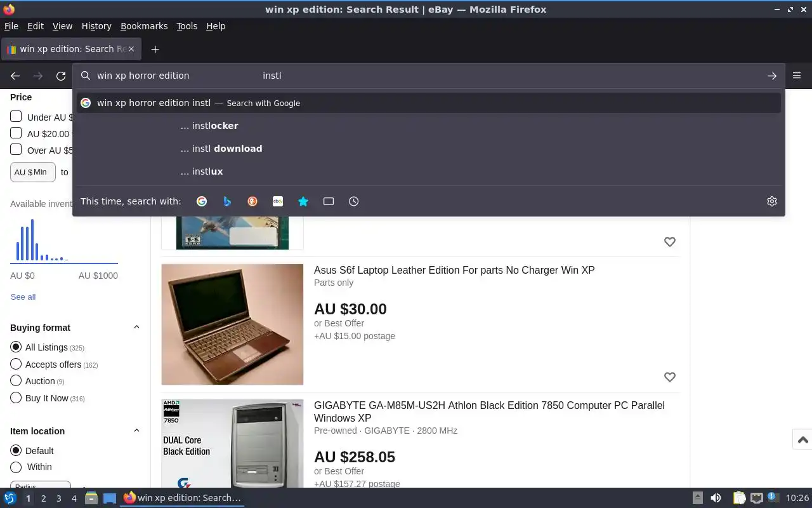Search this time with Google icon
Image resolution: width=812 pixels, height=508 pixels.
pos(202,201)
